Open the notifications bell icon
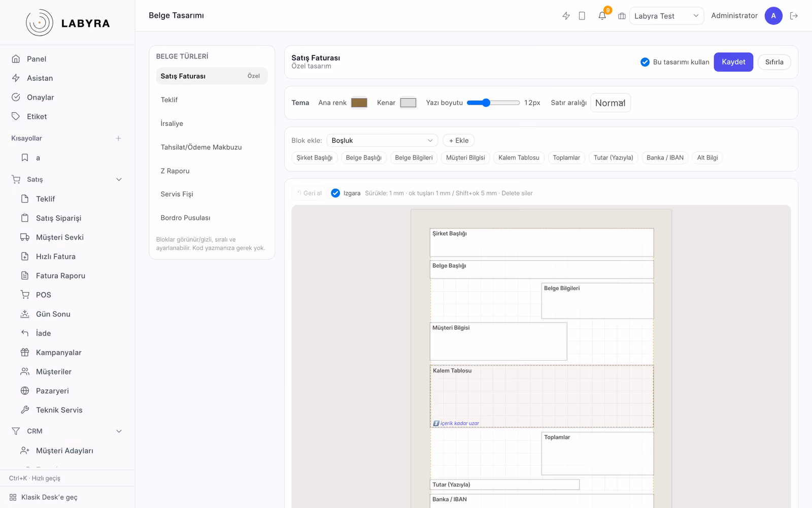This screenshot has width=812, height=508. point(602,16)
